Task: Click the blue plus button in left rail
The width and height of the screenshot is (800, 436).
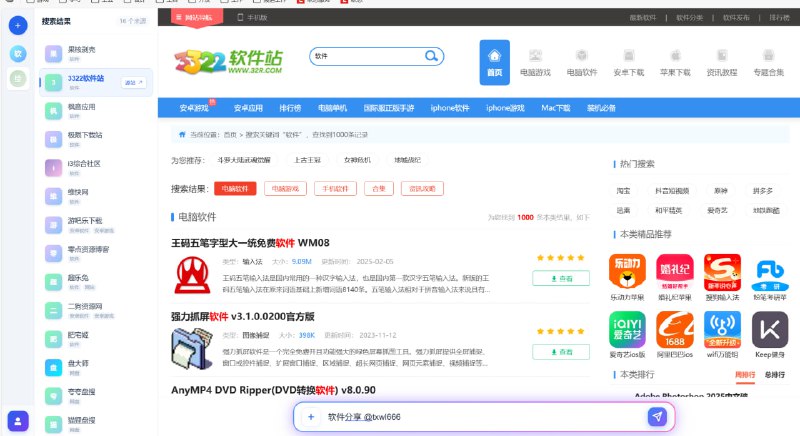Action: (x=18, y=25)
